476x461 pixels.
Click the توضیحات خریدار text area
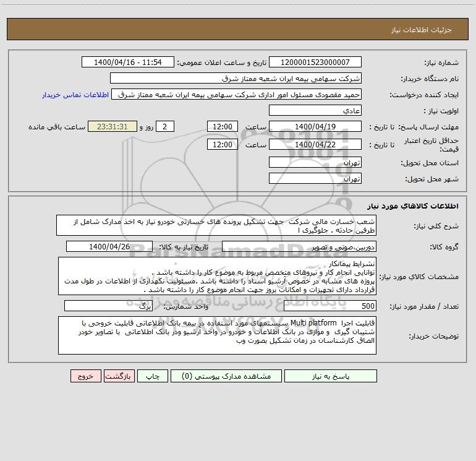pyautogui.click(x=217, y=335)
